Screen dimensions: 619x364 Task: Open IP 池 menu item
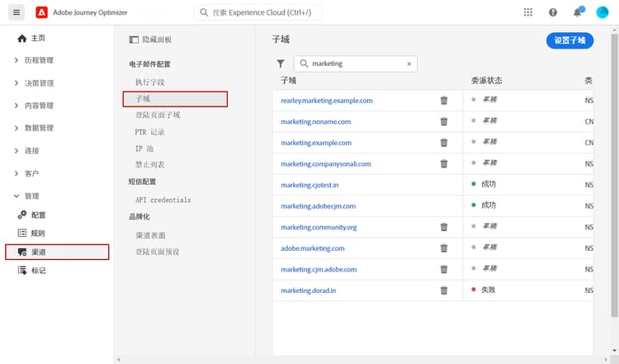pyautogui.click(x=144, y=149)
